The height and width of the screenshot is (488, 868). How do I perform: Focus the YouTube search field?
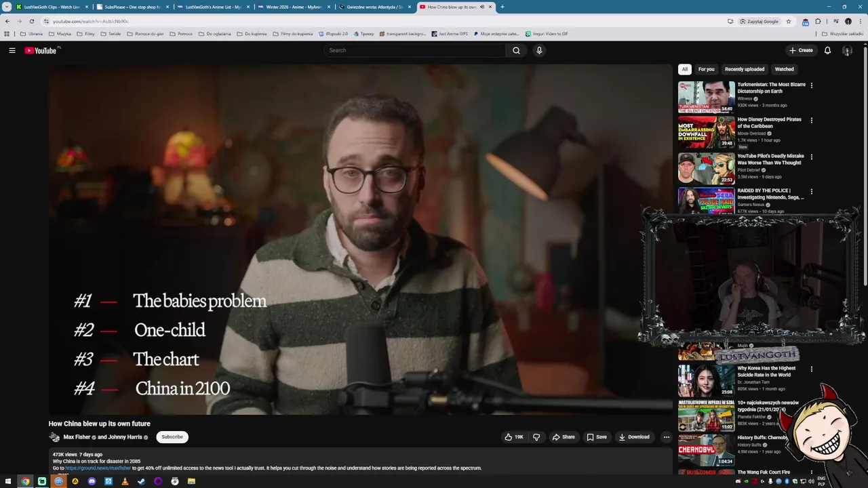click(x=414, y=50)
